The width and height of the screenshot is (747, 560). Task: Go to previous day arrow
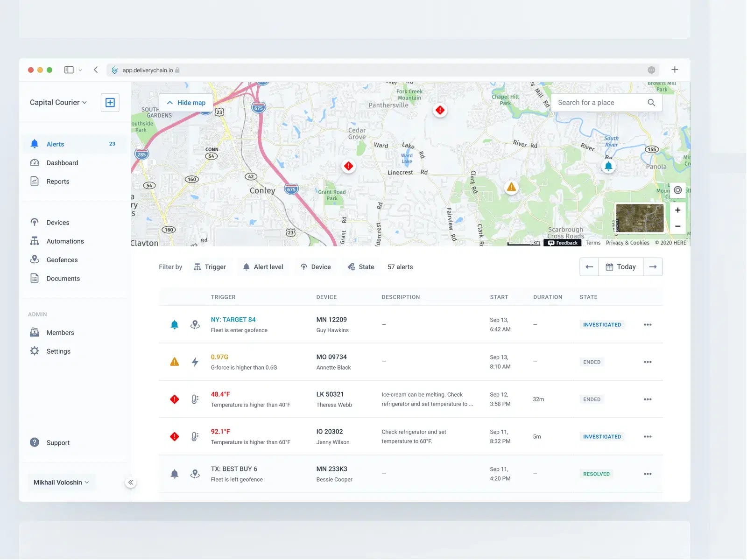point(589,267)
